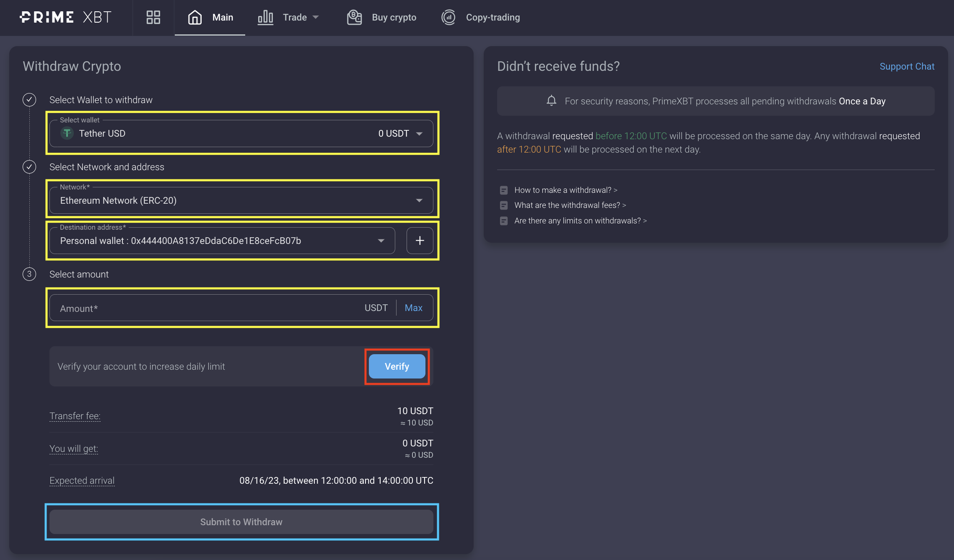Click step one checkmark circle

(29, 100)
